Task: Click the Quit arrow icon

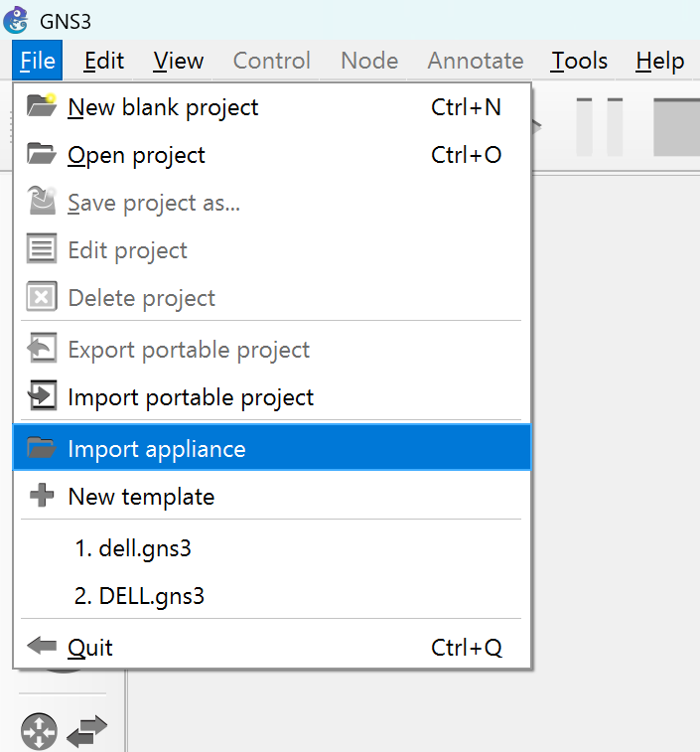Action: tap(42, 647)
